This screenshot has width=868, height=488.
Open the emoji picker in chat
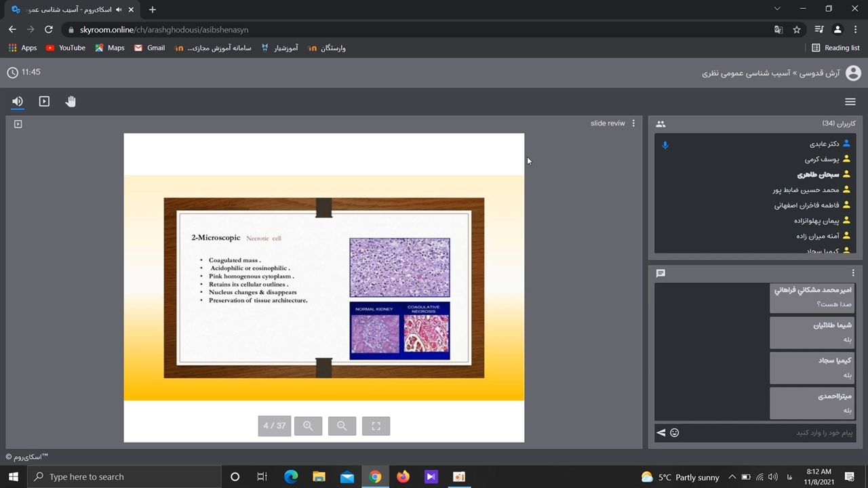(x=674, y=432)
